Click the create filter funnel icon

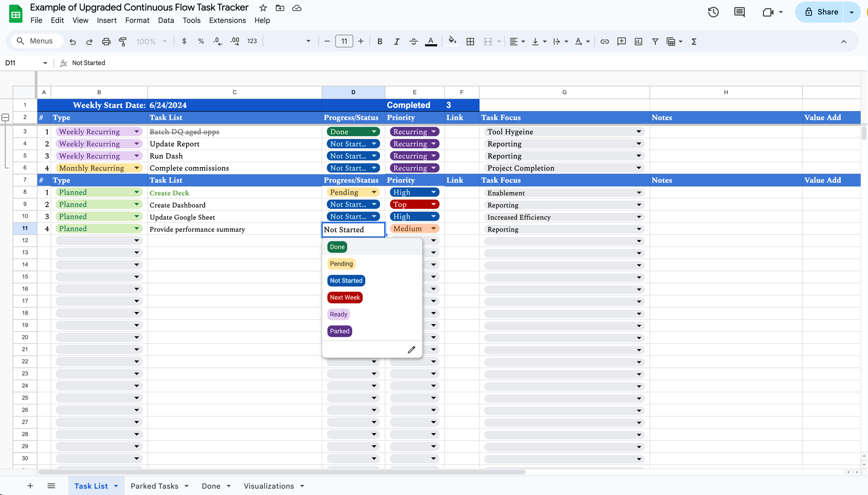pyautogui.click(x=655, y=42)
